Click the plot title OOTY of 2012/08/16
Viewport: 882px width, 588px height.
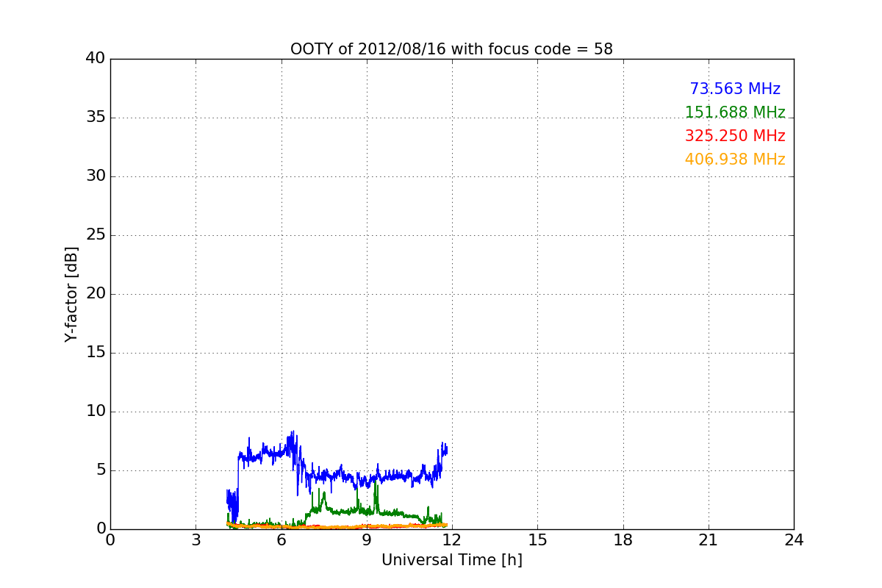pyautogui.click(x=451, y=49)
